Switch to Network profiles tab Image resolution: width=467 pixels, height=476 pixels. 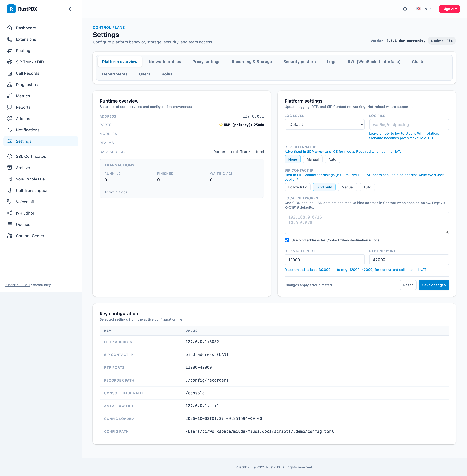click(x=165, y=62)
